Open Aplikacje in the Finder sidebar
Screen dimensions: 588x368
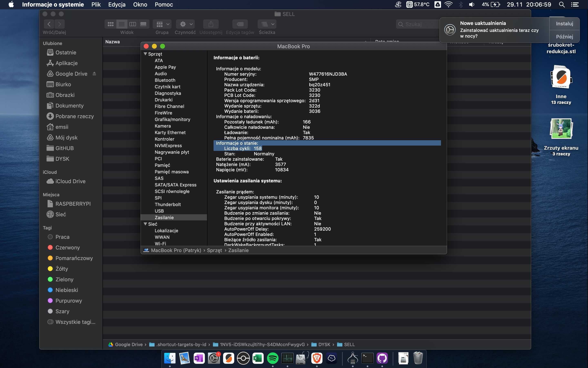(x=71, y=63)
